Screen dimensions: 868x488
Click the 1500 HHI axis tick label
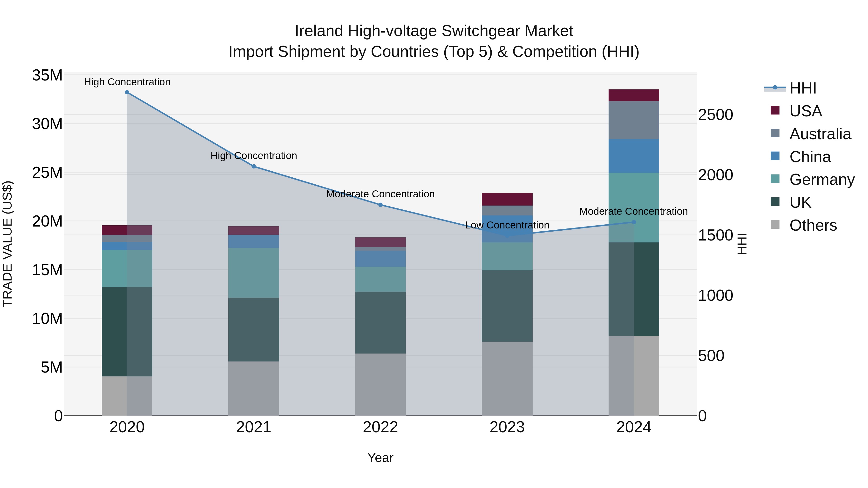point(716,235)
